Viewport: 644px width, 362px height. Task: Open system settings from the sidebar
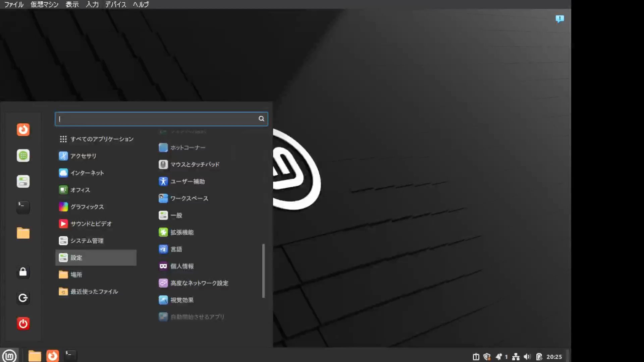[23, 181]
